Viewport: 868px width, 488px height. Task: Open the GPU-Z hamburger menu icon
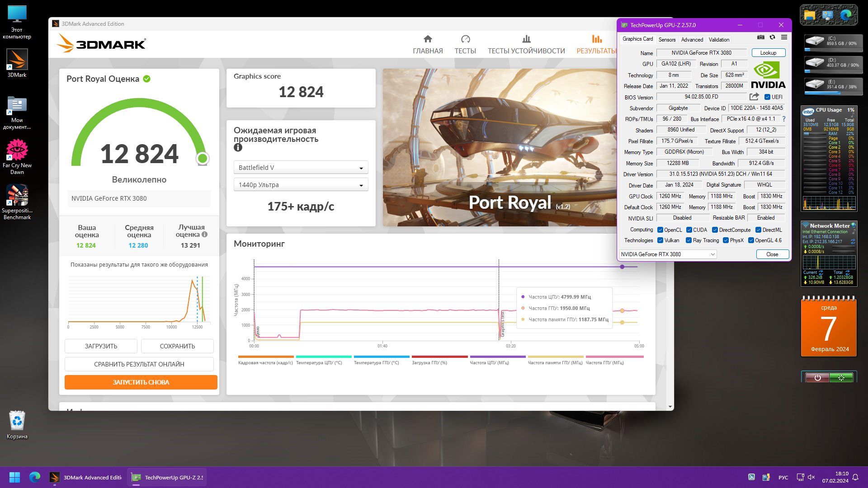tap(784, 38)
